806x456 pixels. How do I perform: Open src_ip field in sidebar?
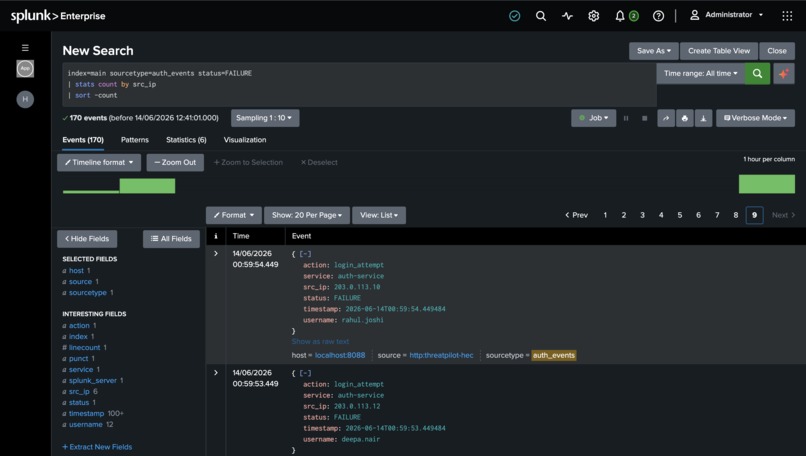79,392
